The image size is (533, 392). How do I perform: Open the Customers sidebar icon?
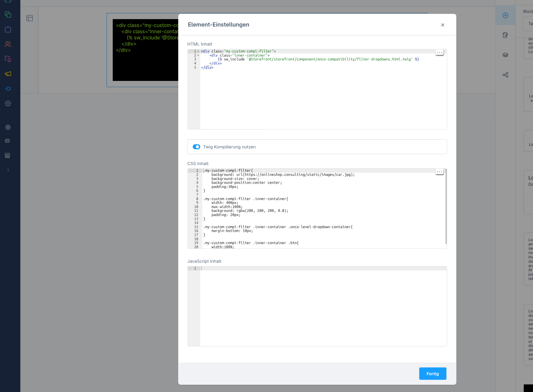pos(8,44)
